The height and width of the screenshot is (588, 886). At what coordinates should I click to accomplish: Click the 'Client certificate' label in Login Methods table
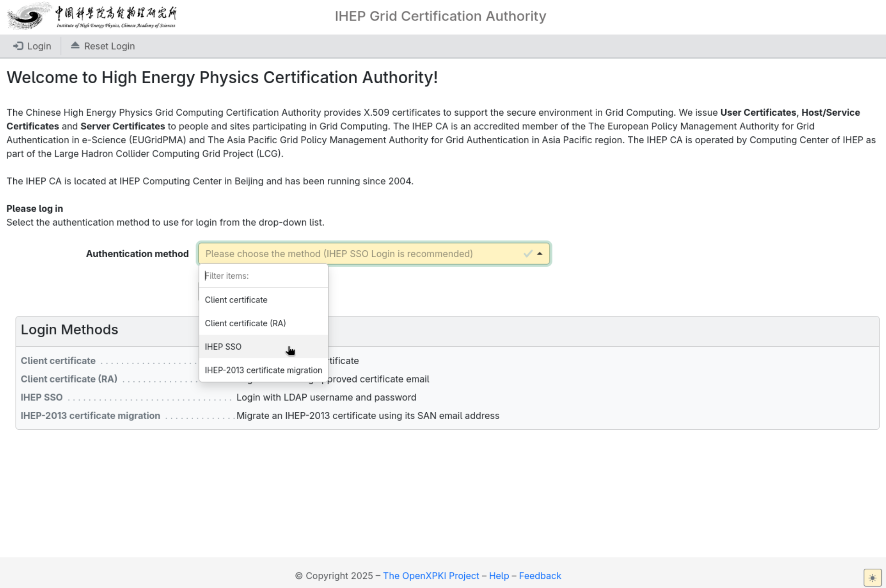(x=58, y=361)
